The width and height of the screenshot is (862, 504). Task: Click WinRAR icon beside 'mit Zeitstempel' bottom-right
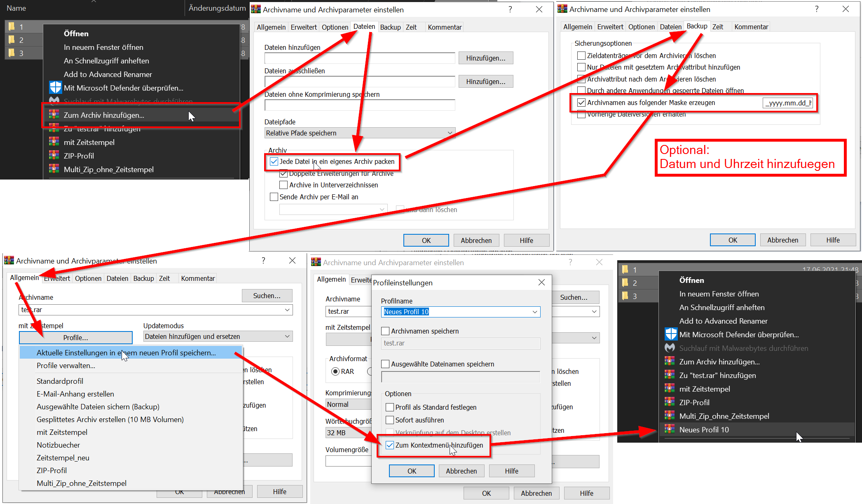(670, 389)
